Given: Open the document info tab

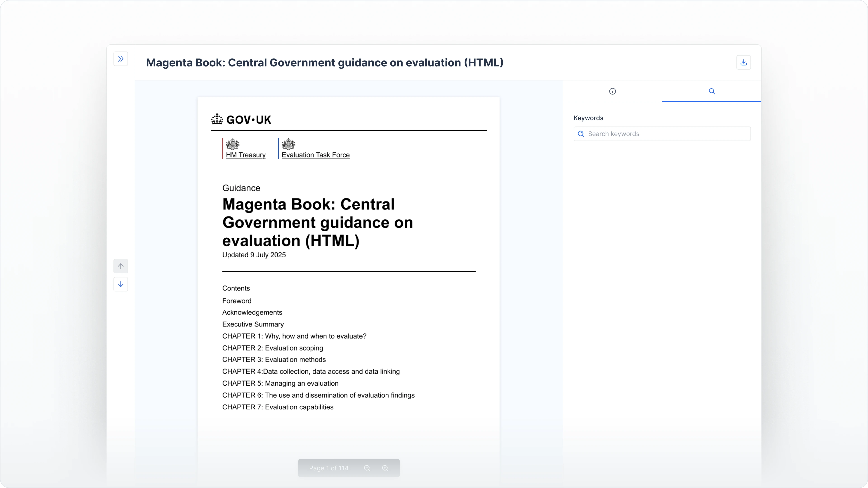Looking at the screenshot, I should pos(612,91).
